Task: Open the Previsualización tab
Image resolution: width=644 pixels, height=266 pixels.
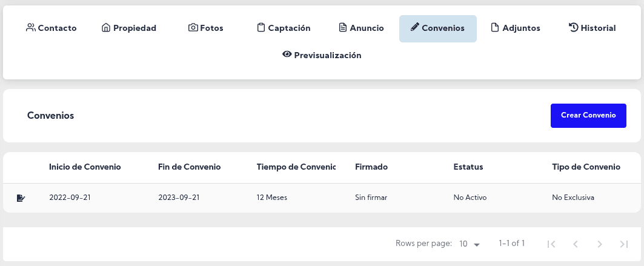Action: (322, 55)
